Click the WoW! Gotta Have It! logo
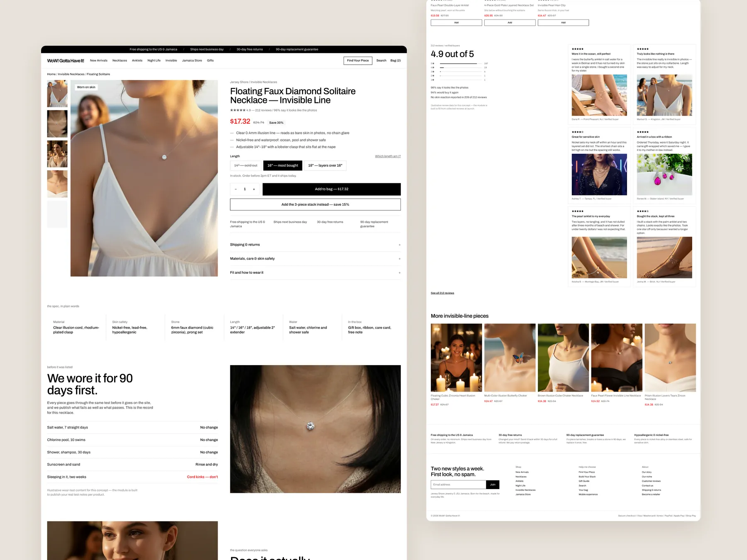 pyautogui.click(x=66, y=61)
